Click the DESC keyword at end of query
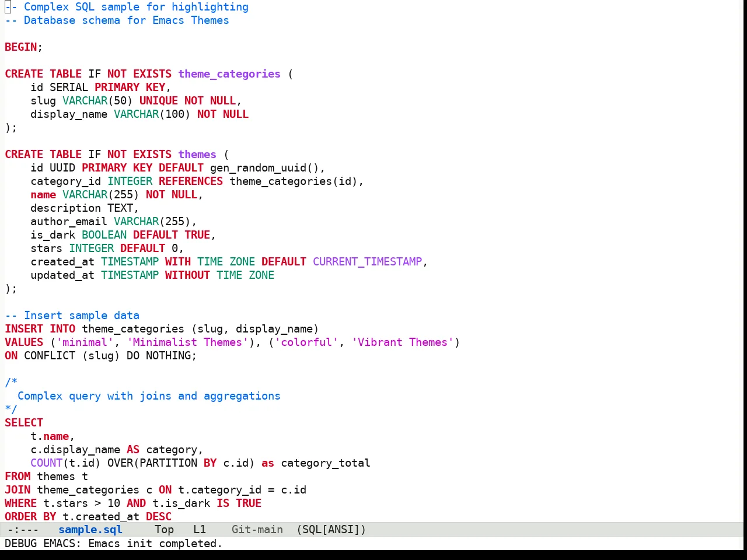Image resolution: width=747 pixels, height=560 pixels. coord(159,517)
